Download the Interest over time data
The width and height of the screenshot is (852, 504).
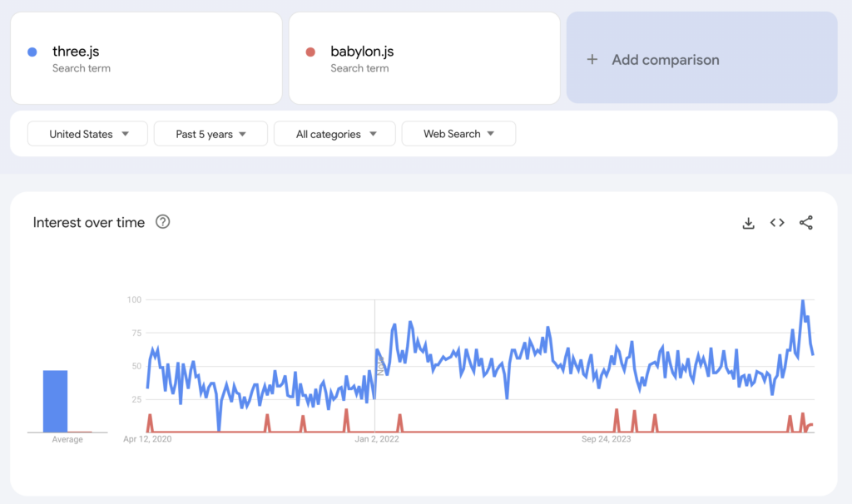coord(748,223)
